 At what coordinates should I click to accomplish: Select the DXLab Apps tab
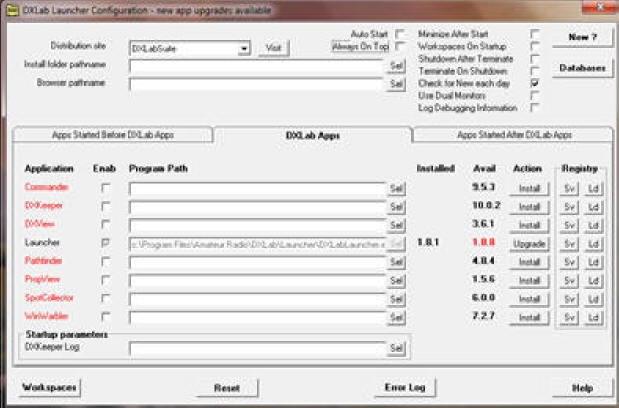click(x=313, y=135)
